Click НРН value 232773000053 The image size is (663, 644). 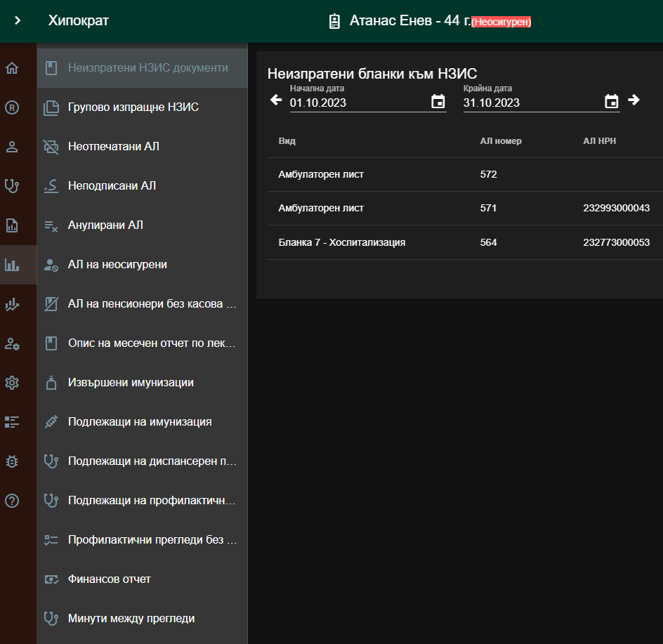[x=616, y=243]
